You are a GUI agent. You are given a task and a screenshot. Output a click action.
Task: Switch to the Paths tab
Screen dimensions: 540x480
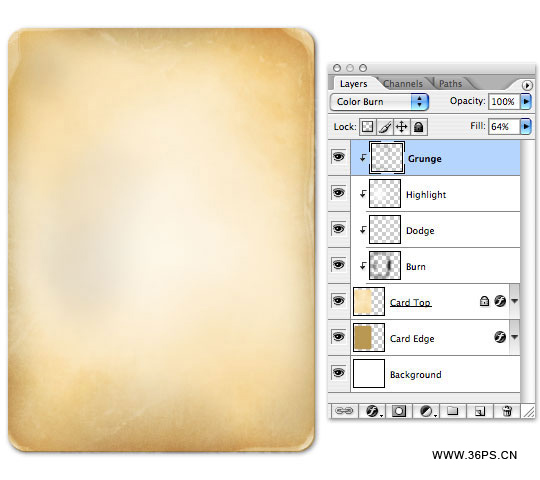coord(450,84)
